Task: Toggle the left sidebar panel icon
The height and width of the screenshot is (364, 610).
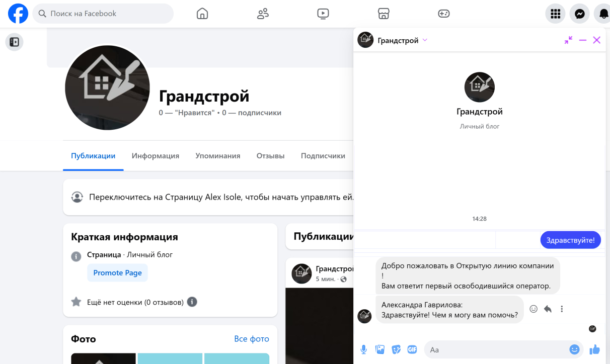Action: click(x=15, y=42)
